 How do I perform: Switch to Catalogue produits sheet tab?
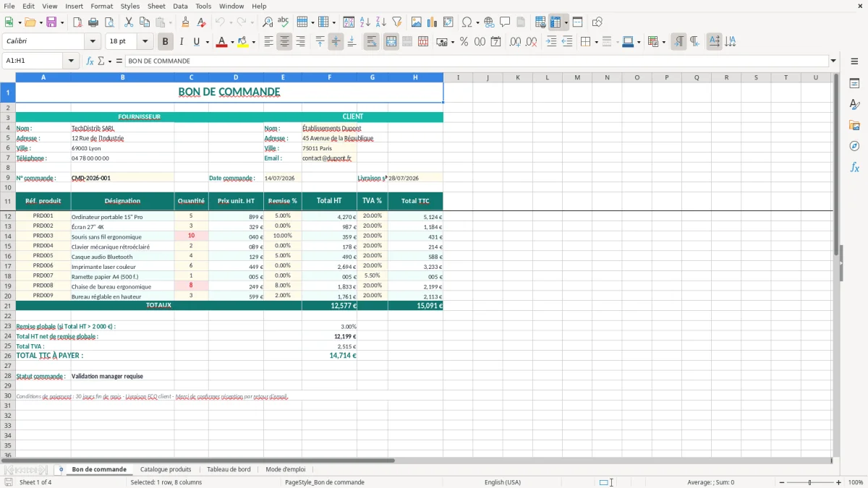(x=166, y=469)
